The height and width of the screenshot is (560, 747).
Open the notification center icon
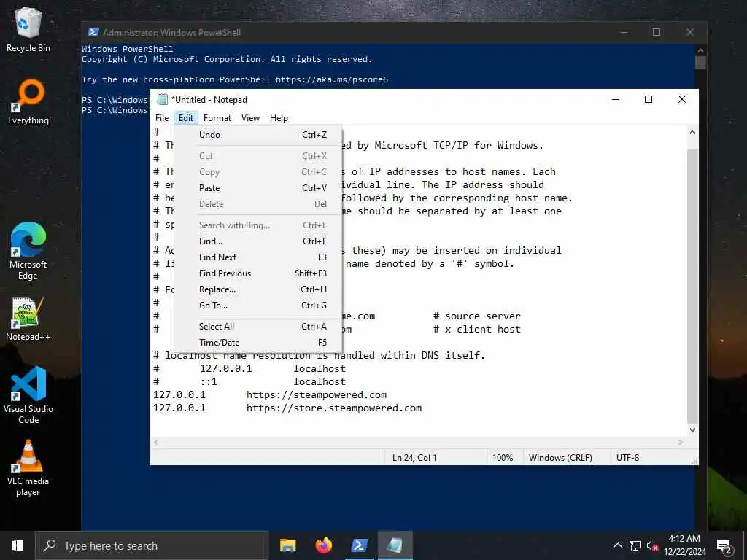point(724,545)
